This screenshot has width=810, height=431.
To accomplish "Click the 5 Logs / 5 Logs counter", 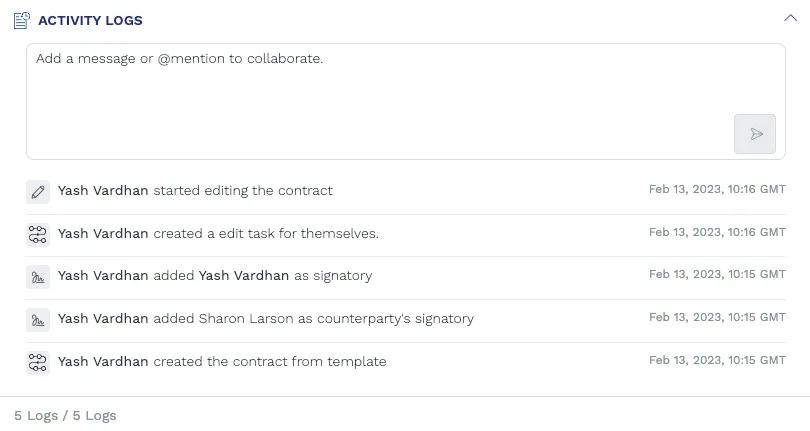I will (x=65, y=416).
